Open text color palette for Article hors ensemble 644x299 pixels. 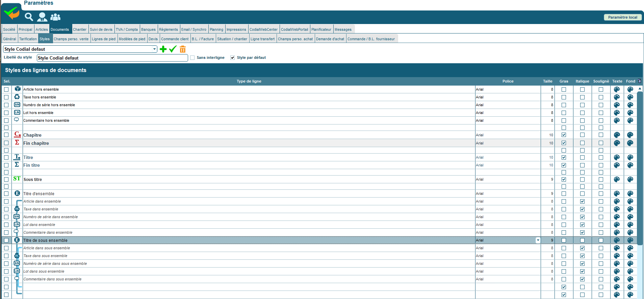click(x=617, y=90)
